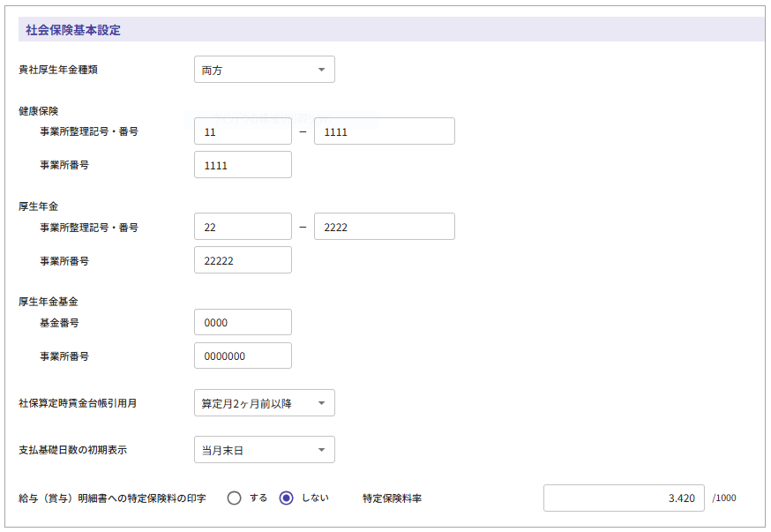
Task: Click the 特定保険料率 field showing 3.420
Action: (624, 498)
